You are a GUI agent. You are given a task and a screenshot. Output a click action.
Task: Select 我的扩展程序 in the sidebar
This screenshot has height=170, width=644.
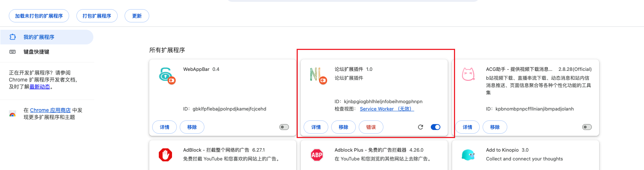tap(39, 37)
